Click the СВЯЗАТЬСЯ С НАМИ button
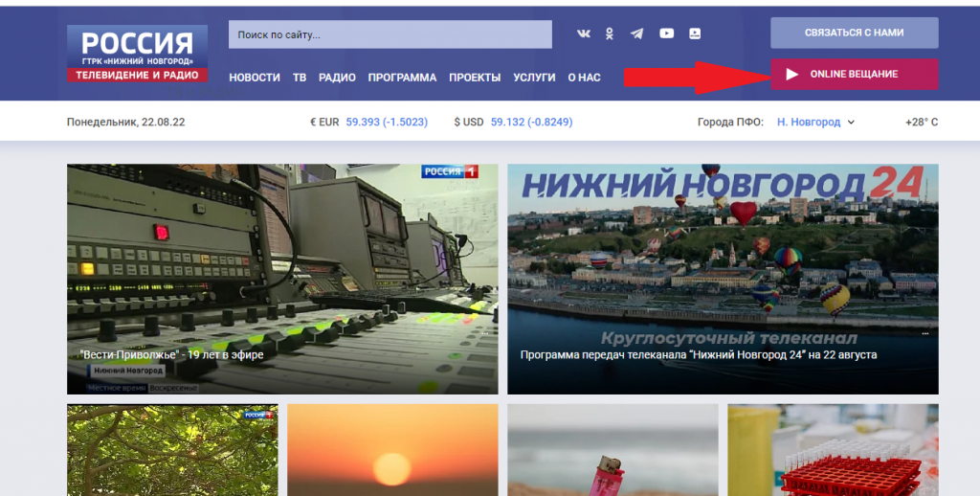Viewport: 980px width, 496px height. pos(854,33)
